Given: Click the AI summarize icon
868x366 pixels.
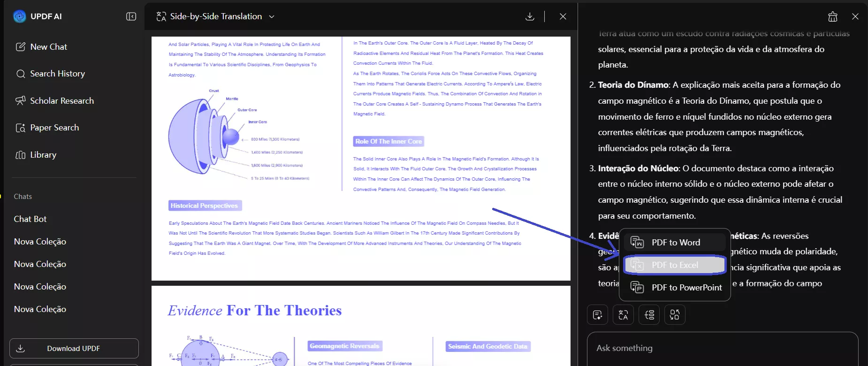Looking at the screenshot, I should [x=598, y=315].
